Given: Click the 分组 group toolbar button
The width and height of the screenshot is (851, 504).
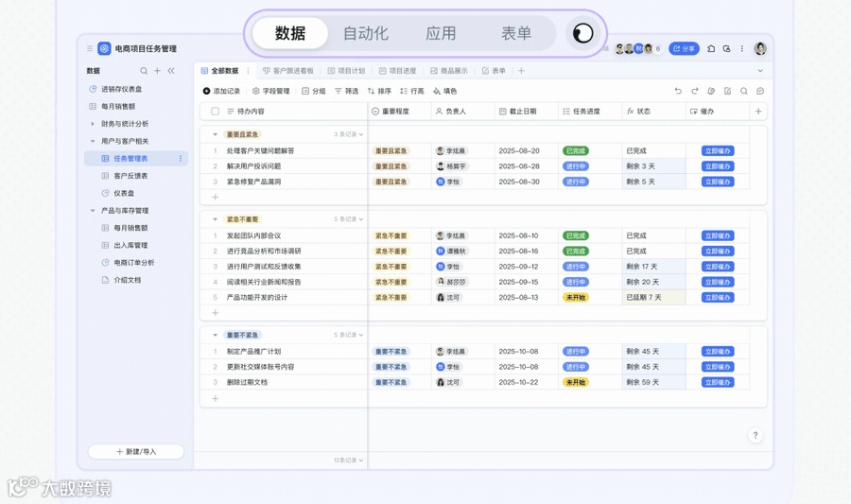Looking at the screenshot, I should (314, 91).
